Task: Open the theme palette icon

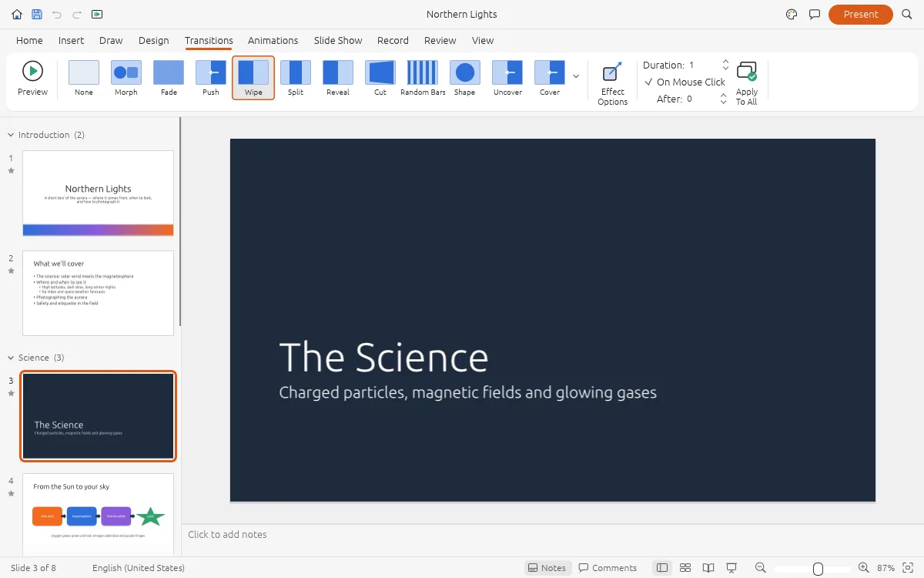Action: 792,14
